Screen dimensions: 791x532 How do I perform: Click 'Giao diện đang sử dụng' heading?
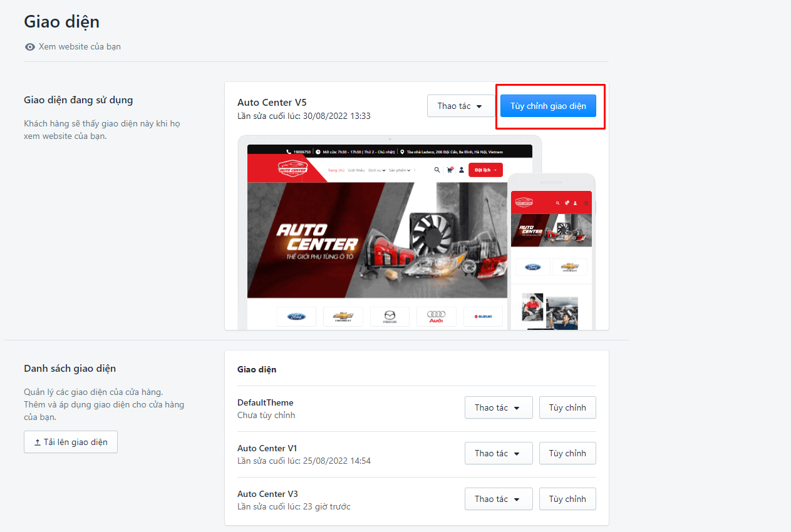[x=78, y=100]
